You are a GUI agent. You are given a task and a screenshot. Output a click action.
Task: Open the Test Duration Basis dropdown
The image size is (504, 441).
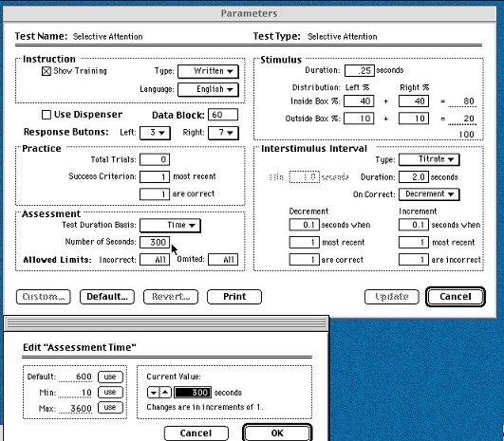pyautogui.click(x=170, y=226)
